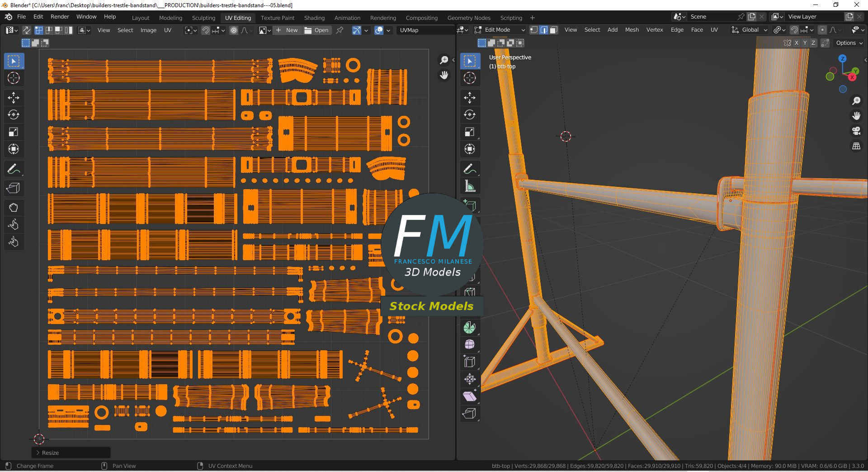Select the Rip Region tool in UV editor

[14, 188]
